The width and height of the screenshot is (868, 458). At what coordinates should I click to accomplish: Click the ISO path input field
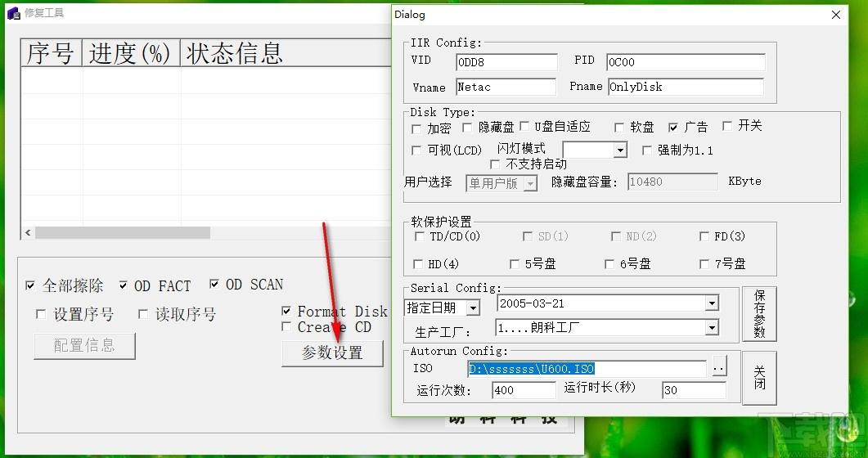[x=587, y=368]
